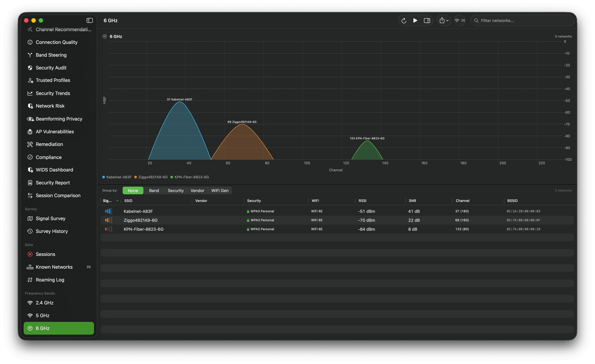Screen dimensions: 595x364
Task: Click the 6 GHz chart header icon
Action: point(105,36)
